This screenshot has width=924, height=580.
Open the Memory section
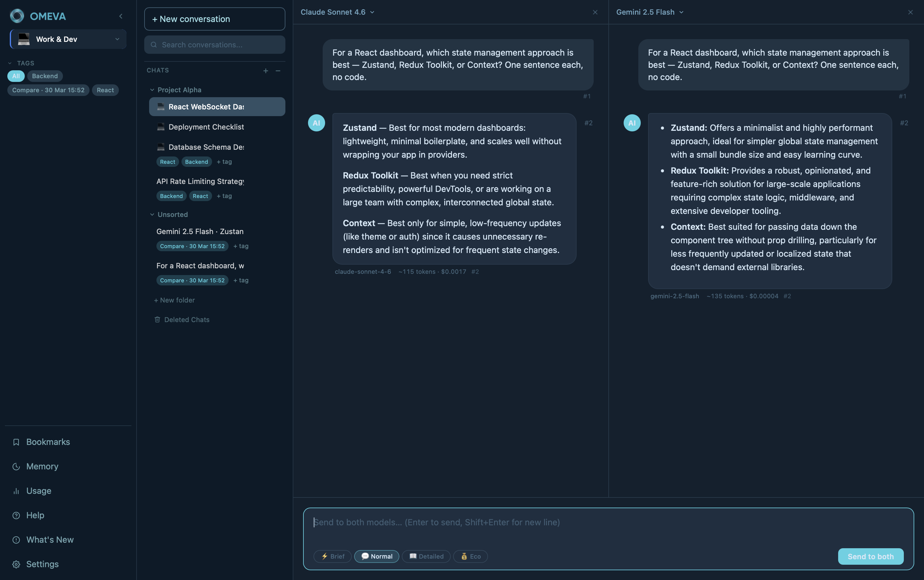[42, 466]
